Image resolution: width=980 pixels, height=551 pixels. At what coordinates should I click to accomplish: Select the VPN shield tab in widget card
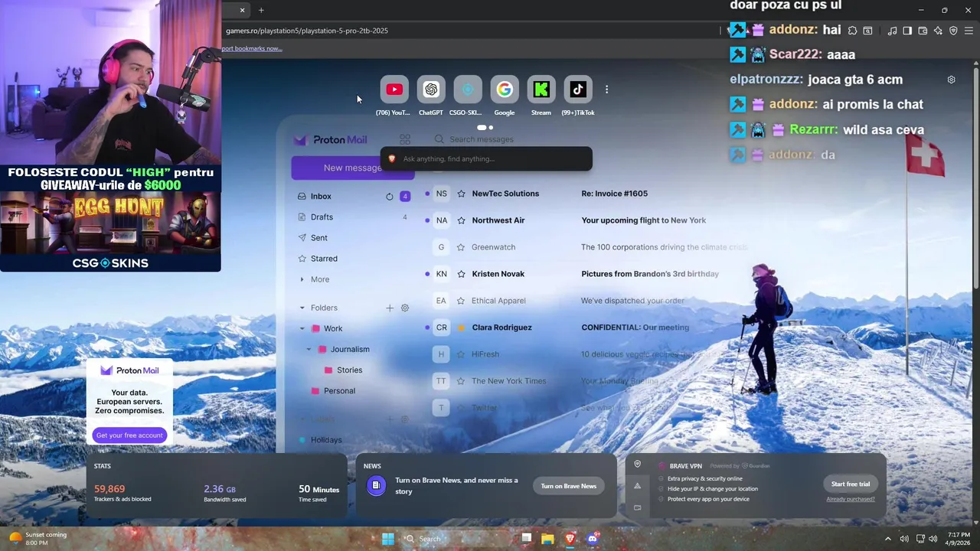pos(637,465)
